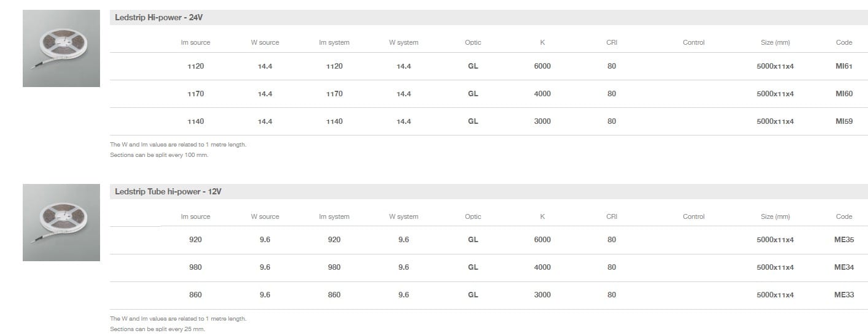Viewport: 868px width, 336px height.
Task: Click the Size (mm) header in 12V table
Action: coord(775,217)
